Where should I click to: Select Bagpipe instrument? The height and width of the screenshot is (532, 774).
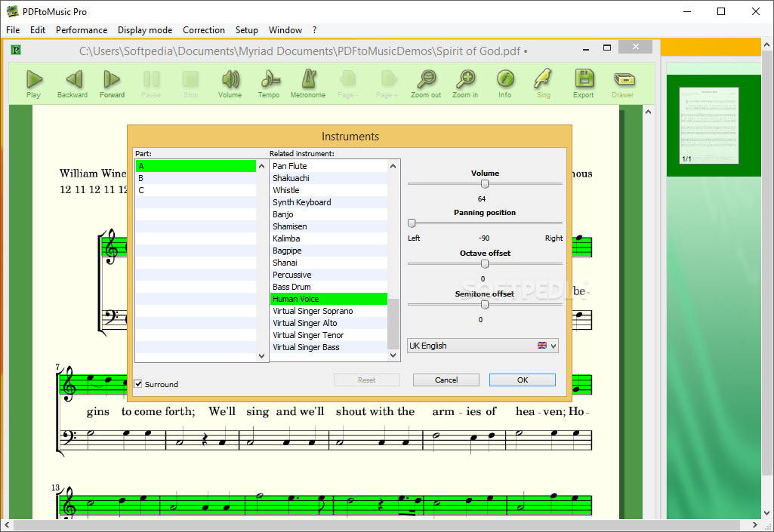pyautogui.click(x=328, y=251)
